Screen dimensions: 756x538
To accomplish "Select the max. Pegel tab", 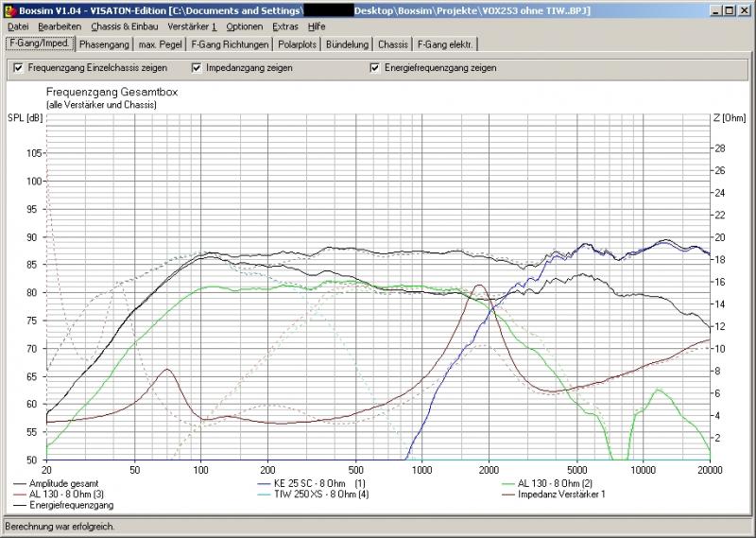I will [159, 44].
